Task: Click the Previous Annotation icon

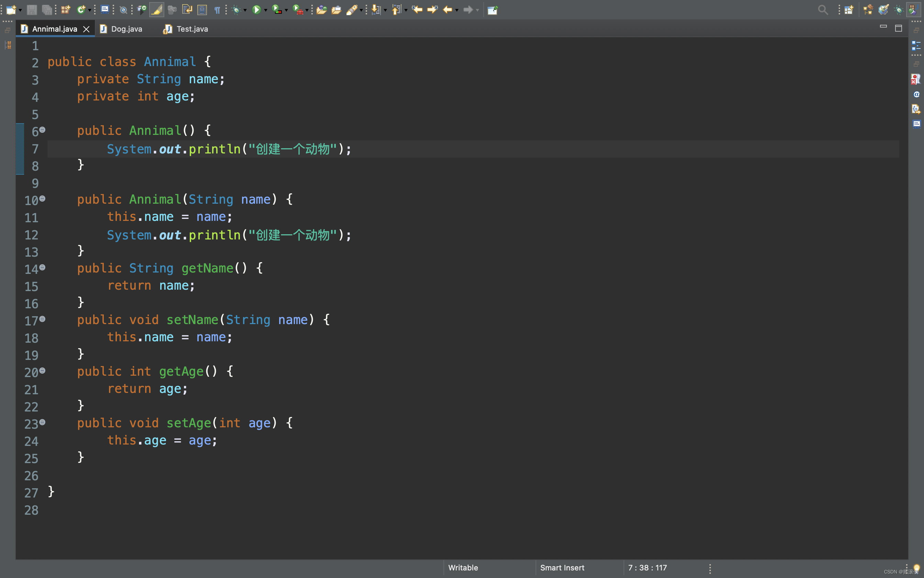Action: pyautogui.click(x=397, y=10)
